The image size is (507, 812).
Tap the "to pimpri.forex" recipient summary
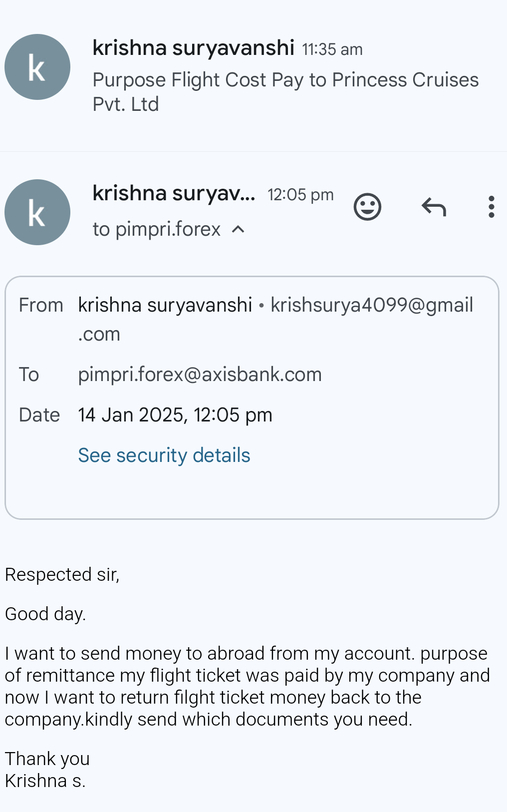(x=156, y=229)
